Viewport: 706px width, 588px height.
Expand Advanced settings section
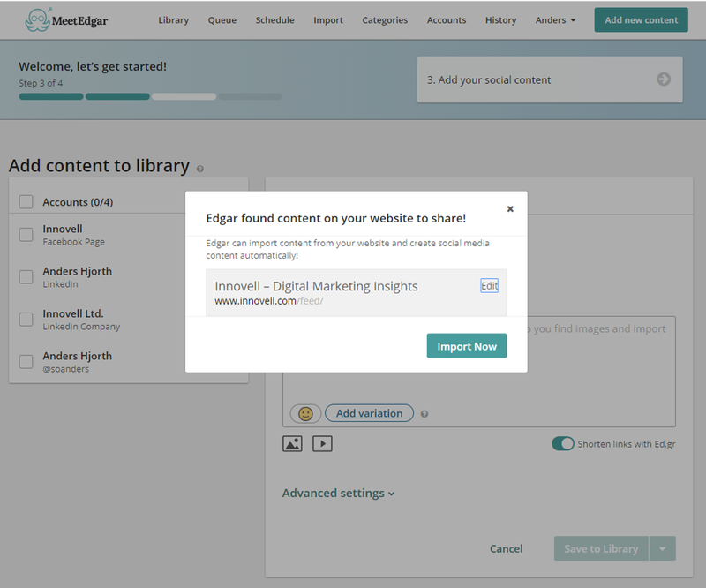pyautogui.click(x=339, y=494)
